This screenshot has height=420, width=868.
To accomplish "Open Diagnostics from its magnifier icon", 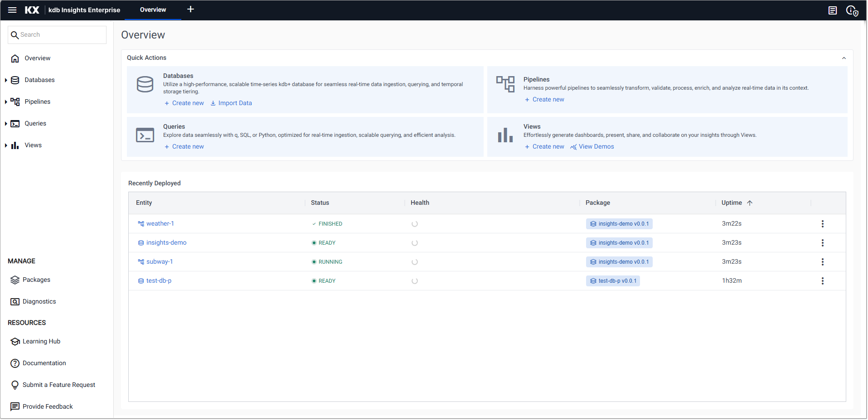I will tap(15, 301).
